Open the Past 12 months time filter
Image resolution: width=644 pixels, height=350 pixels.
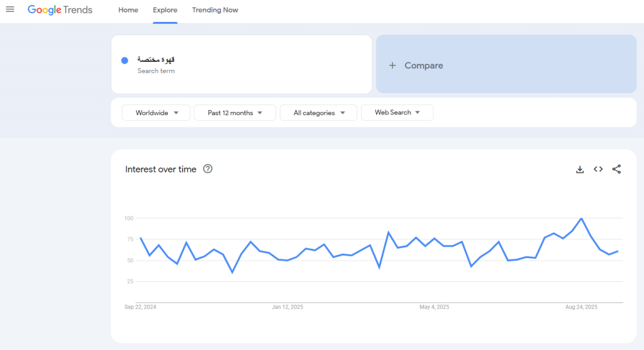tap(235, 113)
